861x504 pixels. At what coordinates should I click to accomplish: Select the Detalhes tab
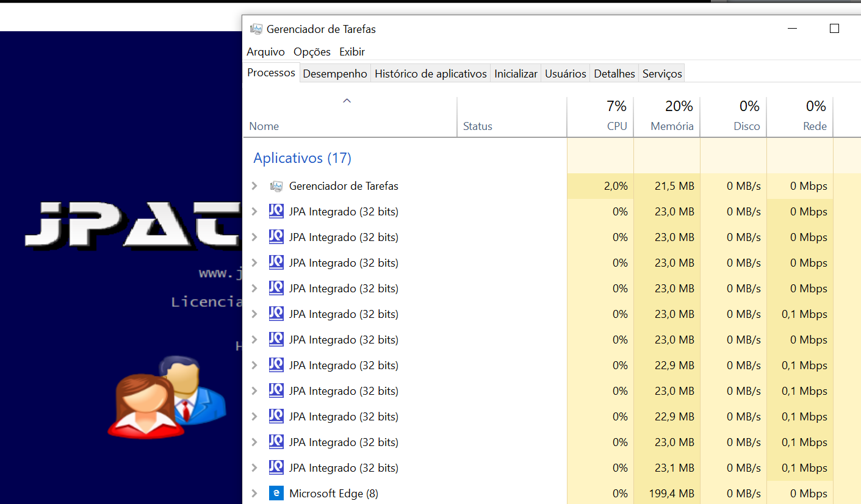[x=614, y=74]
